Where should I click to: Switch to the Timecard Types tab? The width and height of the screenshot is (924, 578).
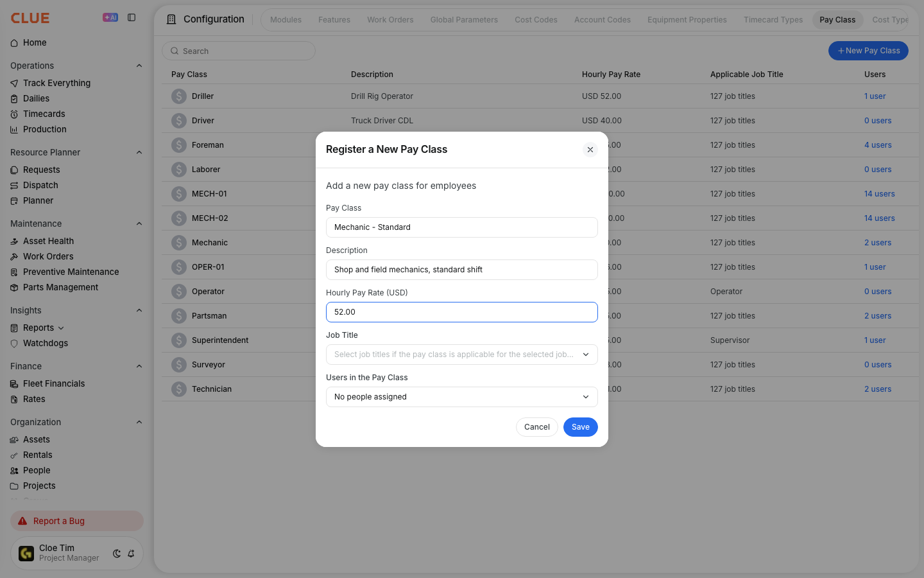(x=773, y=20)
